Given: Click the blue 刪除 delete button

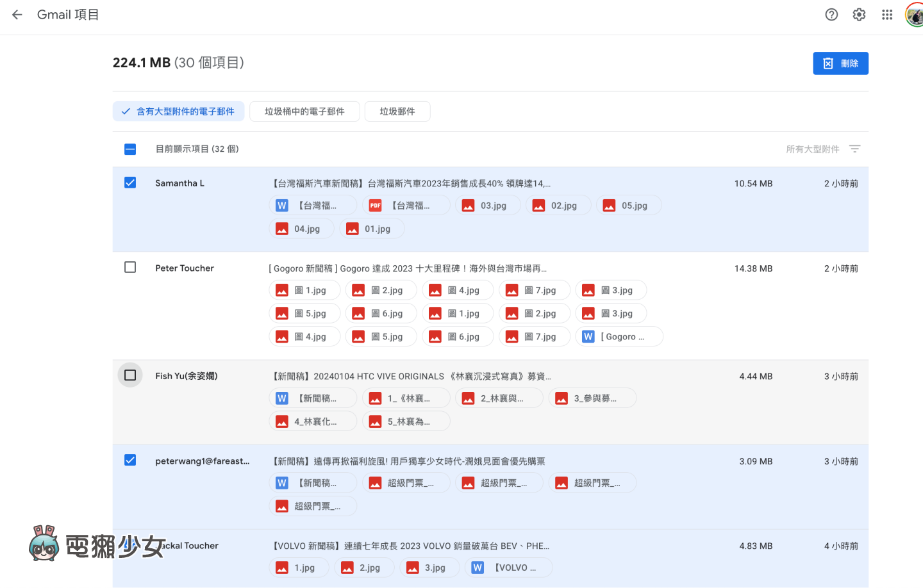Looking at the screenshot, I should [840, 63].
